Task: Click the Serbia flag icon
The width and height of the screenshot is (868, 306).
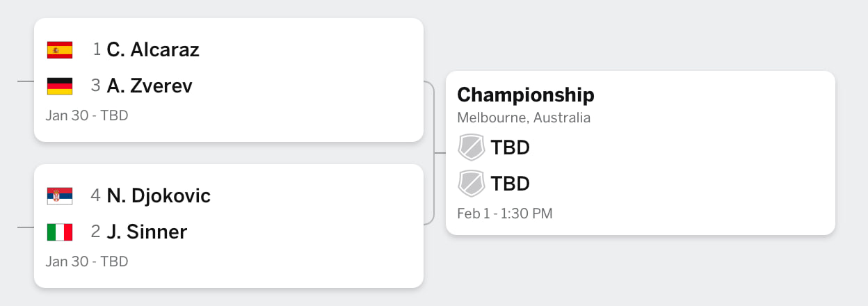Action: (x=60, y=196)
